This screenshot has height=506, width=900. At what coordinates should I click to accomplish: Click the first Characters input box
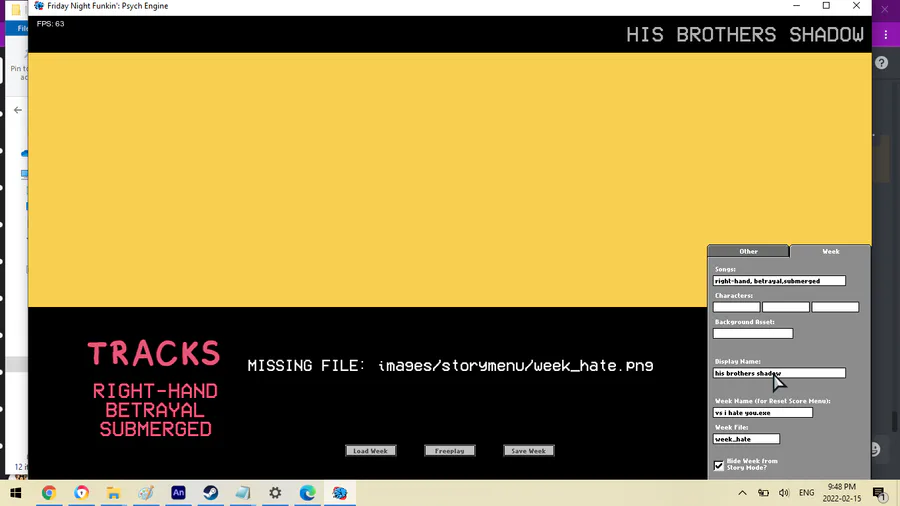pyautogui.click(x=736, y=307)
